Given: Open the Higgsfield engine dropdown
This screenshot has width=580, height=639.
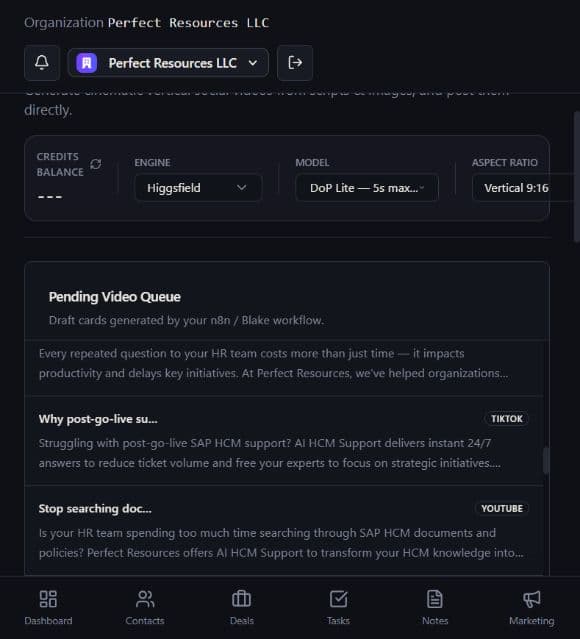Looking at the screenshot, I should [x=198, y=188].
